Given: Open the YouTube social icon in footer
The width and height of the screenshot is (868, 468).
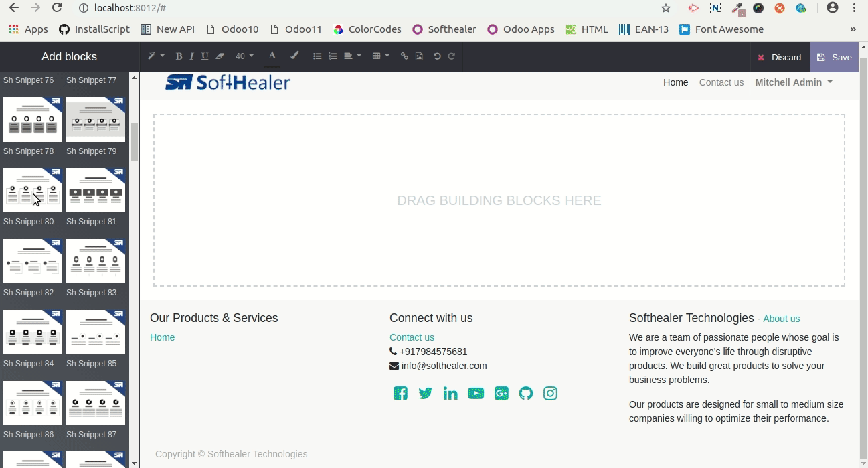Looking at the screenshot, I should point(476,393).
